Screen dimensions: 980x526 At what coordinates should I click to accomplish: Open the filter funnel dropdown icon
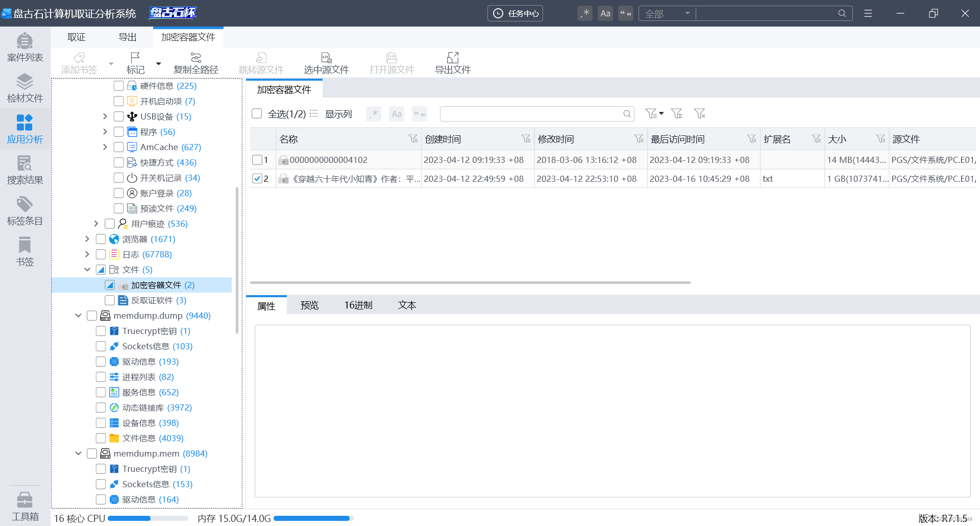click(x=654, y=113)
